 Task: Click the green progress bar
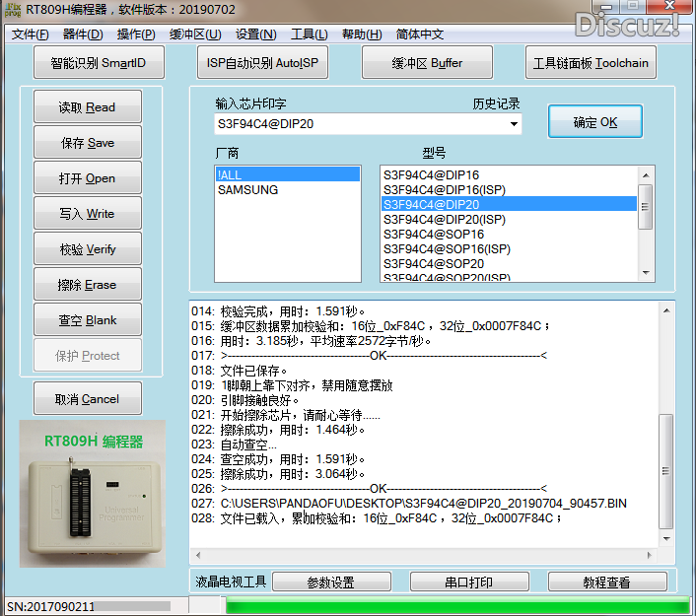457,606
